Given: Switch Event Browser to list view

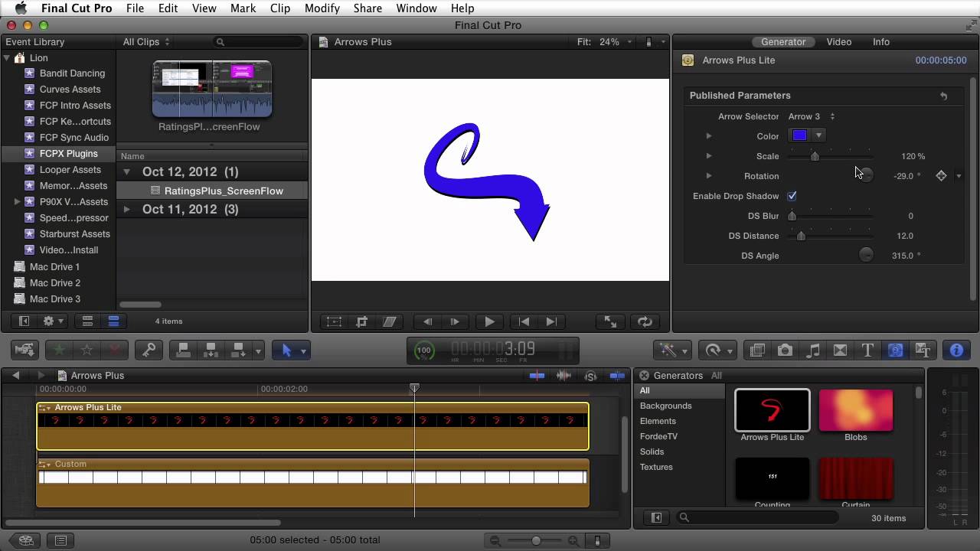Looking at the screenshot, I should point(113,321).
